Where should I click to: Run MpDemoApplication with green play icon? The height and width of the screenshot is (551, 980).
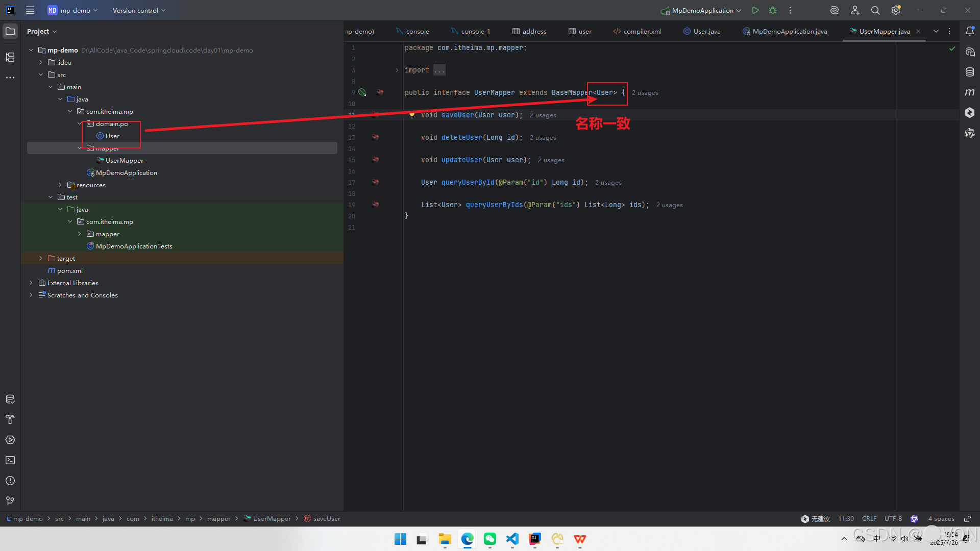pos(755,10)
